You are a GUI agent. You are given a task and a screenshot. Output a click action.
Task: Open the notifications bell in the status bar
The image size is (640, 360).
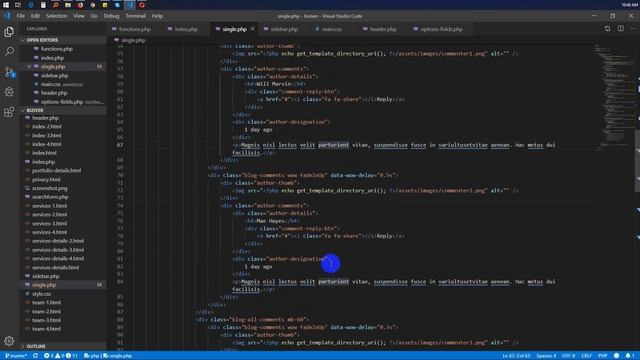[629, 356]
